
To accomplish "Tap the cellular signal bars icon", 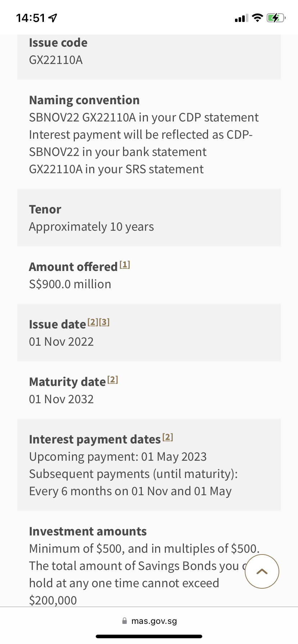I will pos(241,18).
